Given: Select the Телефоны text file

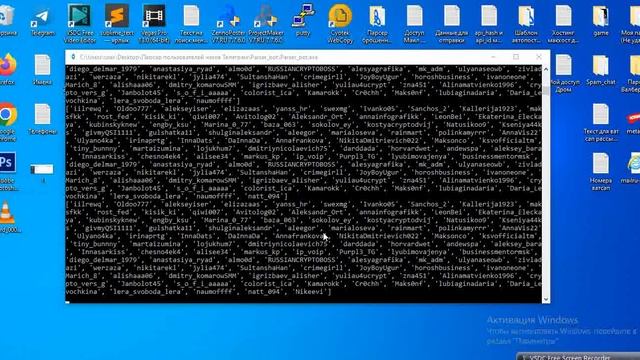Looking at the screenshot, I should [42, 119].
